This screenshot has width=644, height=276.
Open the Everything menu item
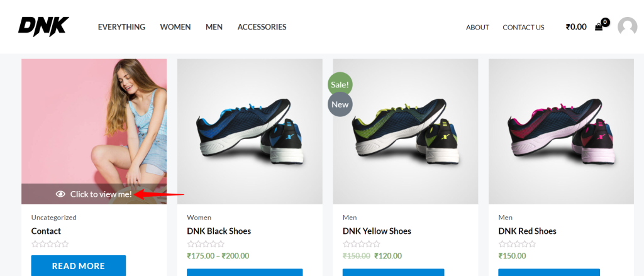[121, 26]
